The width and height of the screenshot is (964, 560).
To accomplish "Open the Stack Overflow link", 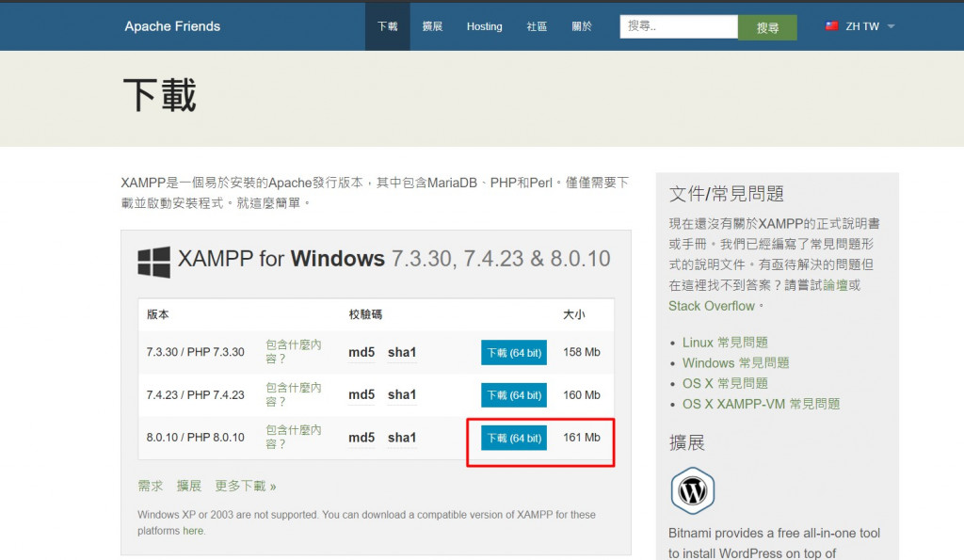I will tap(712, 306).
